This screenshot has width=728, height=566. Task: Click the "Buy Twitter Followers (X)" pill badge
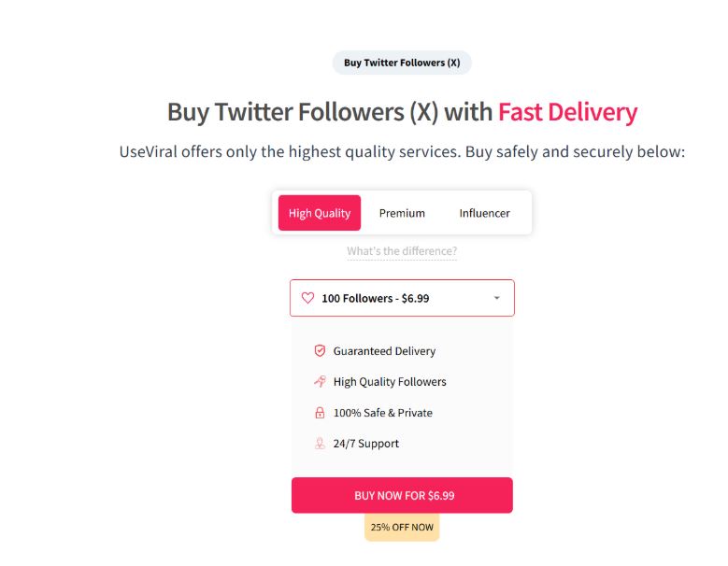coord(402,63)
